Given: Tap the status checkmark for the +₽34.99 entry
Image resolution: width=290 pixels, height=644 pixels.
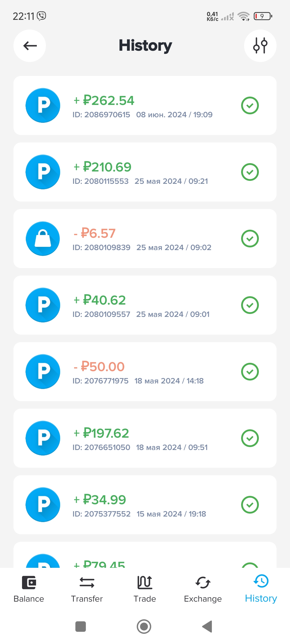Looking at the screenshot, I should [250, 505].
